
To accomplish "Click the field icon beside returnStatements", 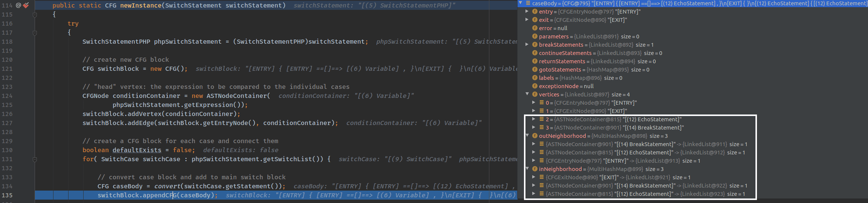I will (x=535, y=61).
